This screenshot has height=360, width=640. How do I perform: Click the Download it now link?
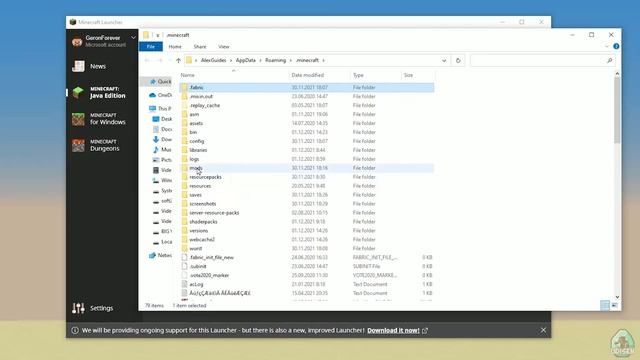tap(393, 331)
